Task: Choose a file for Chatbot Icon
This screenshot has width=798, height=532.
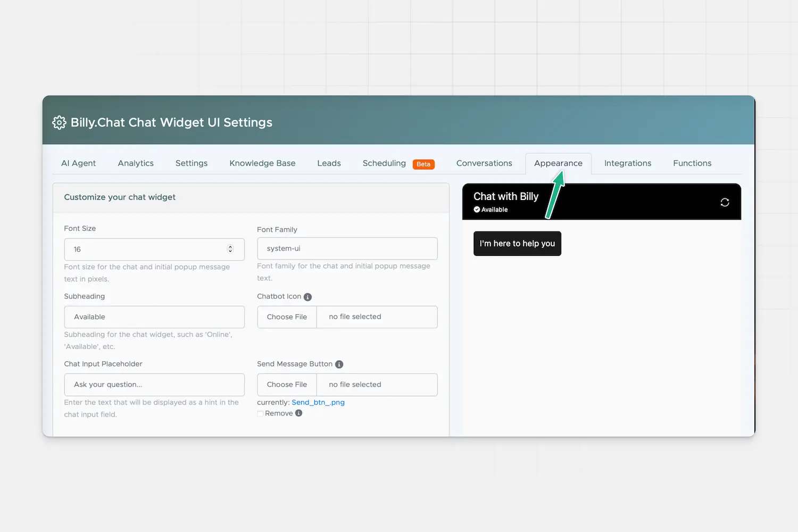Action: pyautogui.click(x=287, y=317)
